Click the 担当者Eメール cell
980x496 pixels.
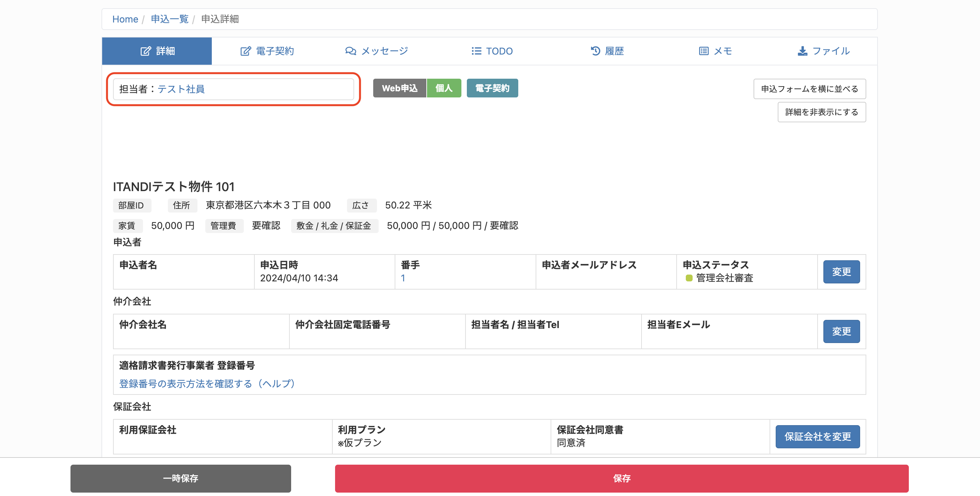coord(729,331)
